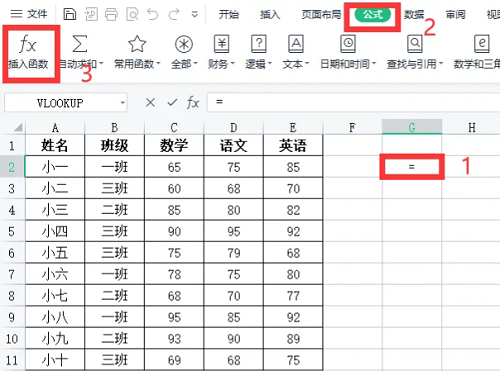The image size is (500, 371).
Task: Click fx icon beside formula bar
Action: [193, 102]
